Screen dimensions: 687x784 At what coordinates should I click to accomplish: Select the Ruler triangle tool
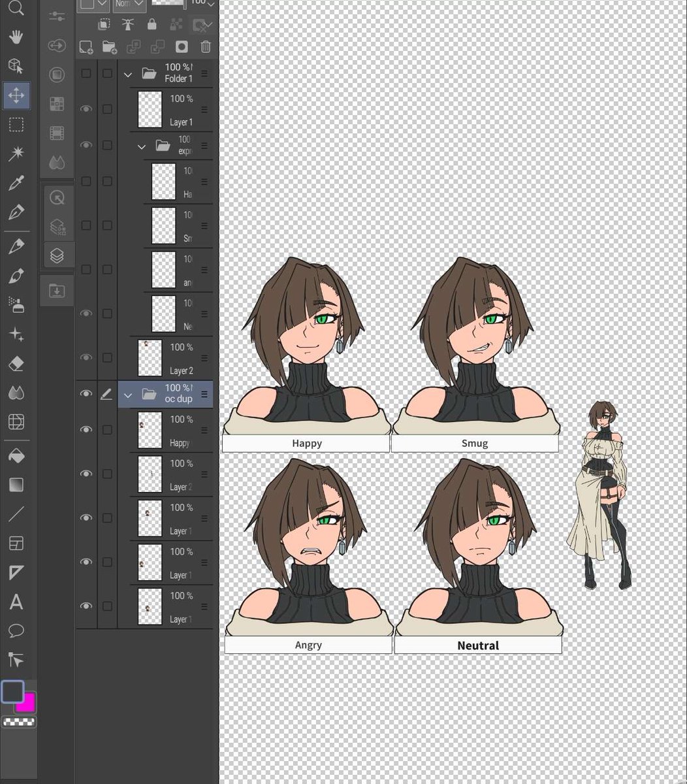tap(16, 573)
